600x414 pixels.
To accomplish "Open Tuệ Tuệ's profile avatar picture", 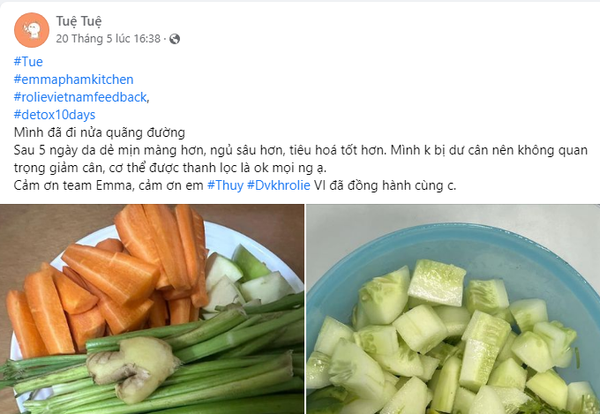I will tap(31, 30).
